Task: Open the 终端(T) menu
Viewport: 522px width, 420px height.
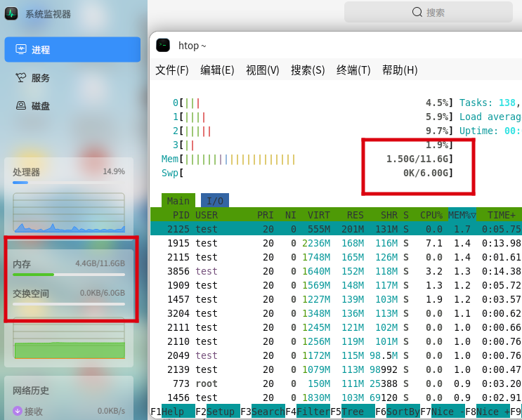Action: tap(353, 70)
